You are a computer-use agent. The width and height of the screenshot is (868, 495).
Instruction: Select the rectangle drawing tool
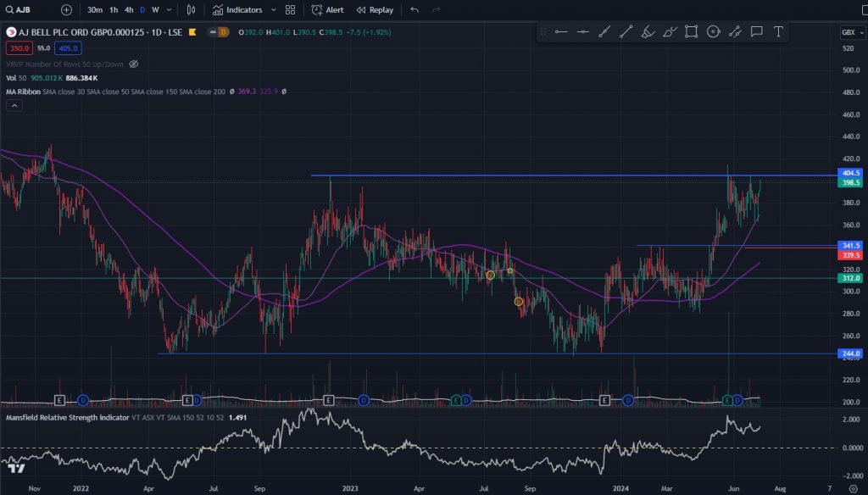tap(691, 32)
